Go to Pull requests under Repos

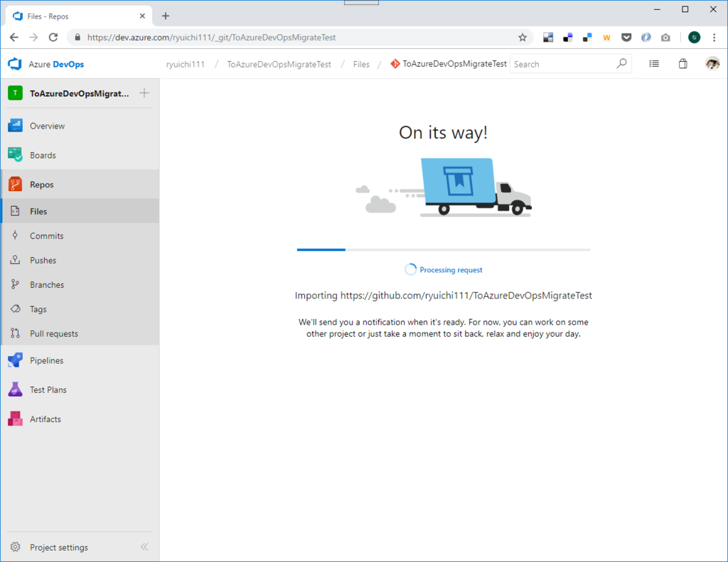80,333
